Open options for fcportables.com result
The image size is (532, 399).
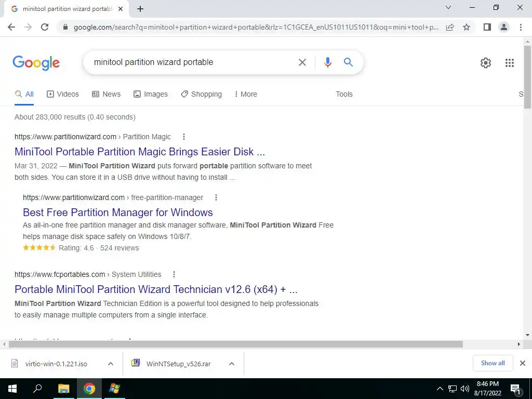coord(174,274)
